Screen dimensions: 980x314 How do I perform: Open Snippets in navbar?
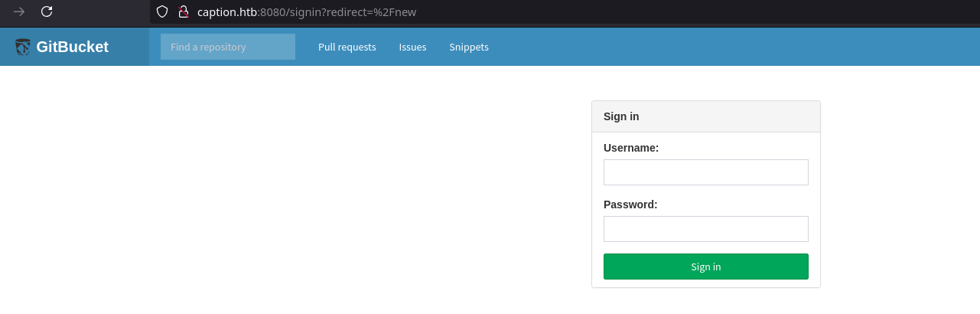tap(468, 47)
